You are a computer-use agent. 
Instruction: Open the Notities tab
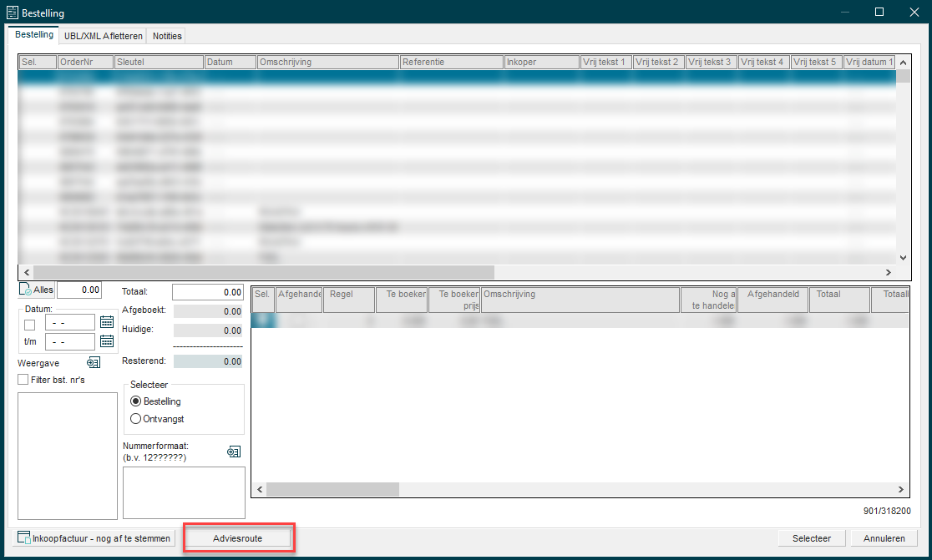click(167, 36)
